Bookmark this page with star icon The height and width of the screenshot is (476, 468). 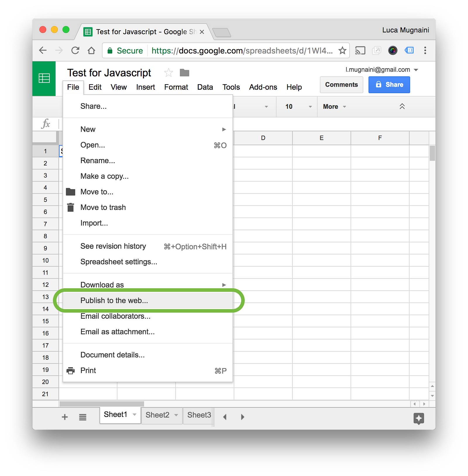tap(342, 51)
